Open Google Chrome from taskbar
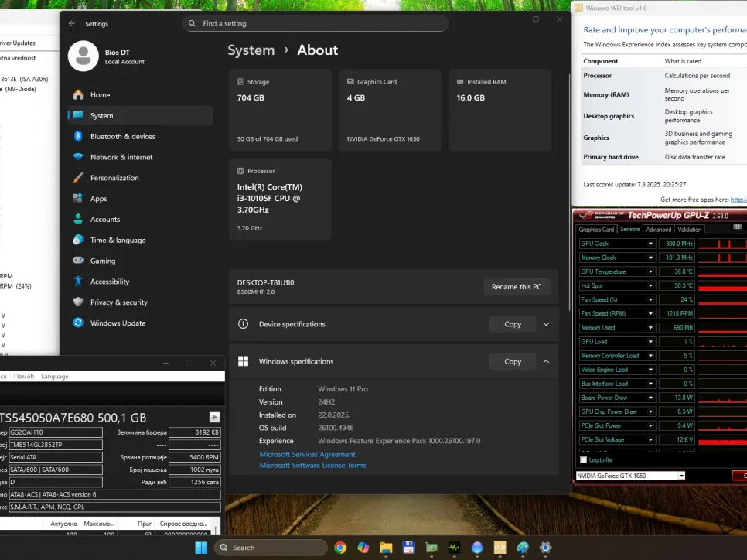Image resolution: width=747 pixels, height=560 pixels. 340,548
